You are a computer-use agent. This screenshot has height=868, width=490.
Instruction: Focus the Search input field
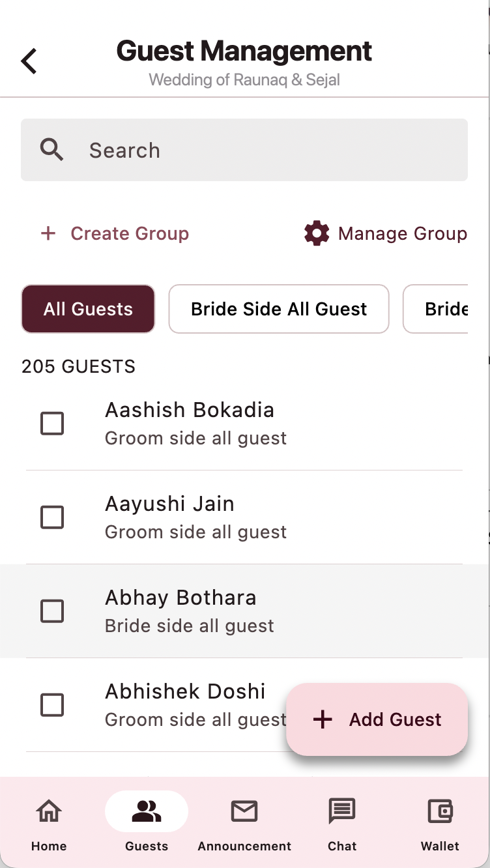tap(261, 150)
